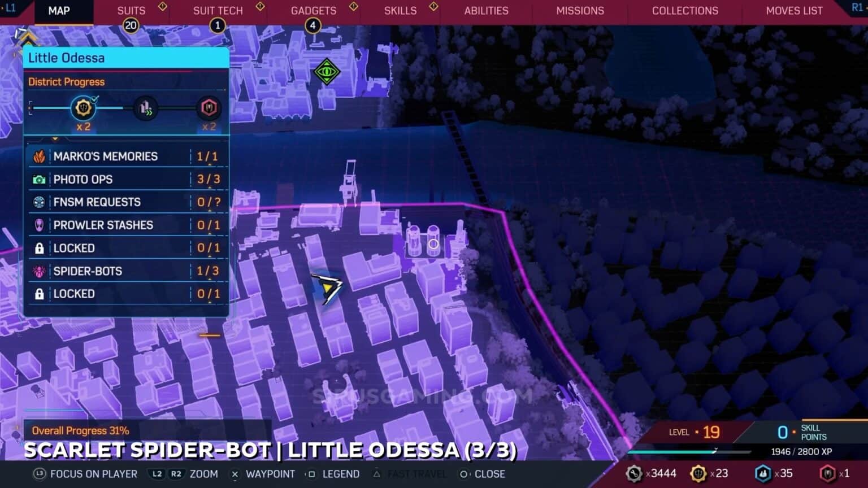
Task: Select the PHOTO OPS row
Action: click(x=127, y=180)
